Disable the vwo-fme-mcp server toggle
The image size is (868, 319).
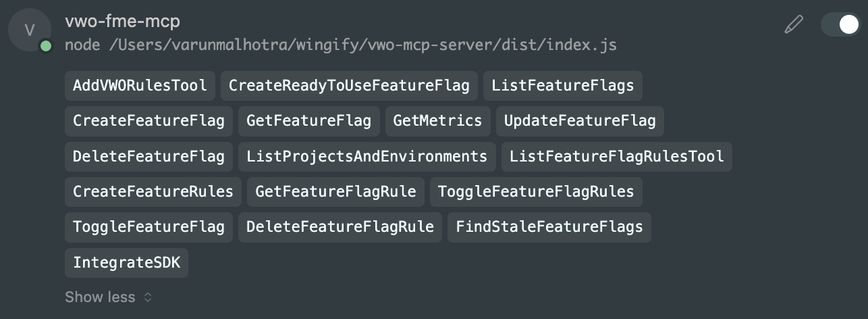(841, 25)
